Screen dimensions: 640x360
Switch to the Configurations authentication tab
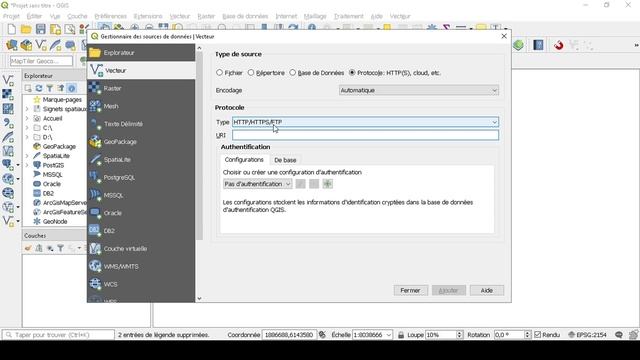[x=244, y=160]
